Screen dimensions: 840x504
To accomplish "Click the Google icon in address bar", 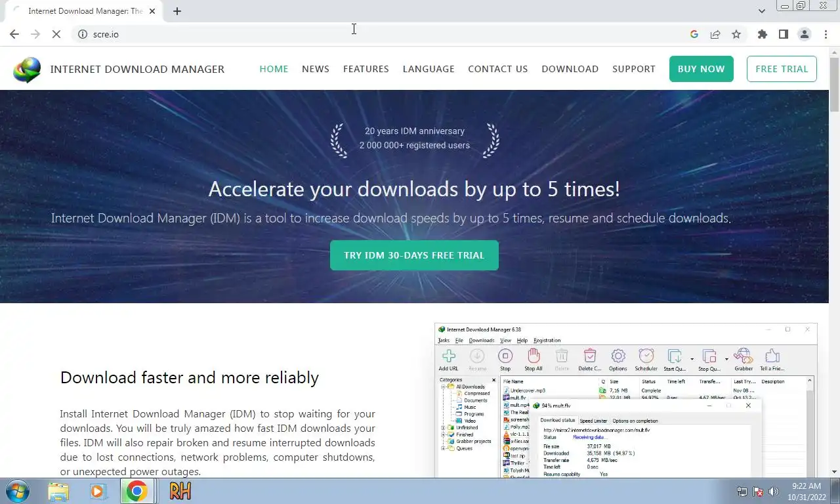I will pyautogui.click(x=694, y=34).
